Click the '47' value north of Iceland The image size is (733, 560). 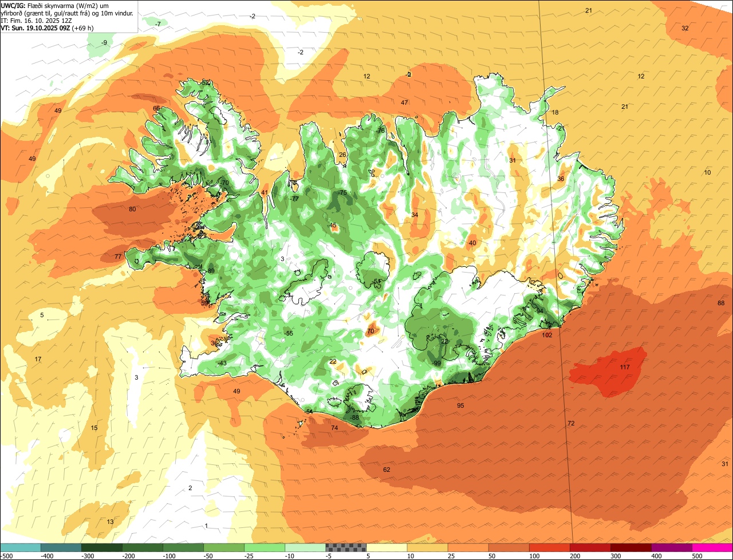pyautogui.click(x=404, y=102)
